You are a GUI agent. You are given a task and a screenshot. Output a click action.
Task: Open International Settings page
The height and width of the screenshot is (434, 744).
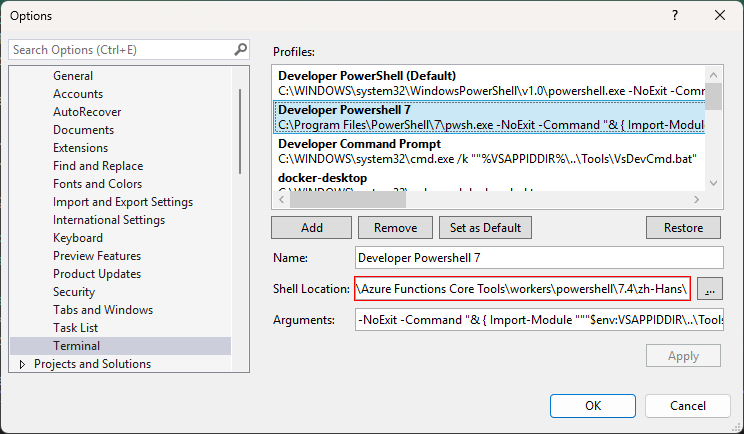[x=109, y=220]
